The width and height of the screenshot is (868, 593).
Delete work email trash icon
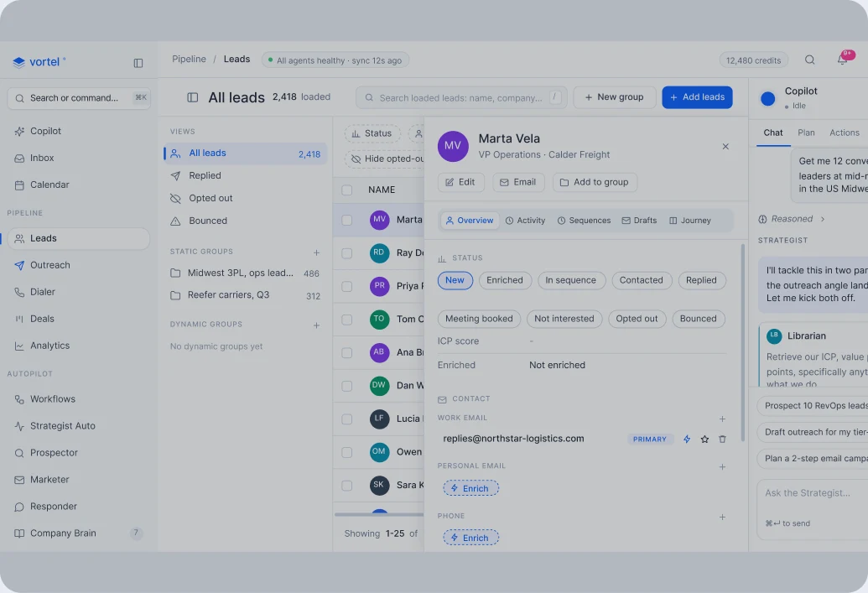click(722, 439)
